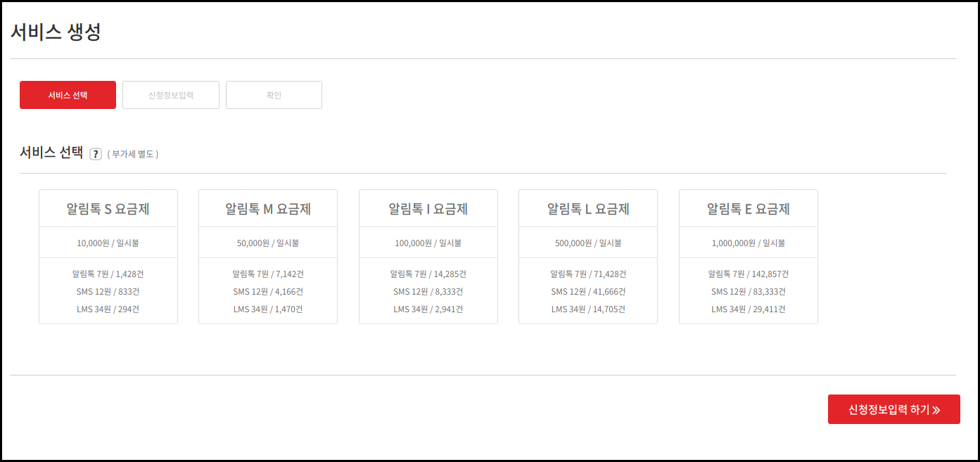The width and height of the screenshot is (980, 462).
Task: Select the 알림톡 7원 / 1,428건 line
Action: point(108,274)
